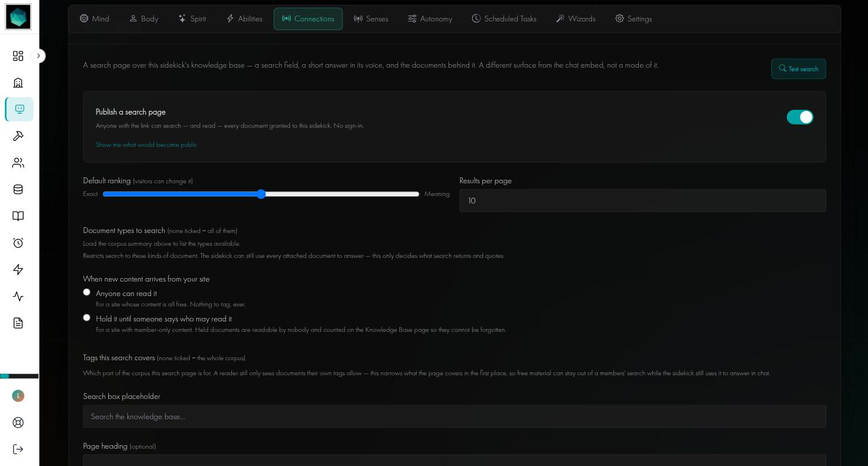Click the Search box placeholder input
Screen dimensions: 868x466
click(x=454, y=416)
